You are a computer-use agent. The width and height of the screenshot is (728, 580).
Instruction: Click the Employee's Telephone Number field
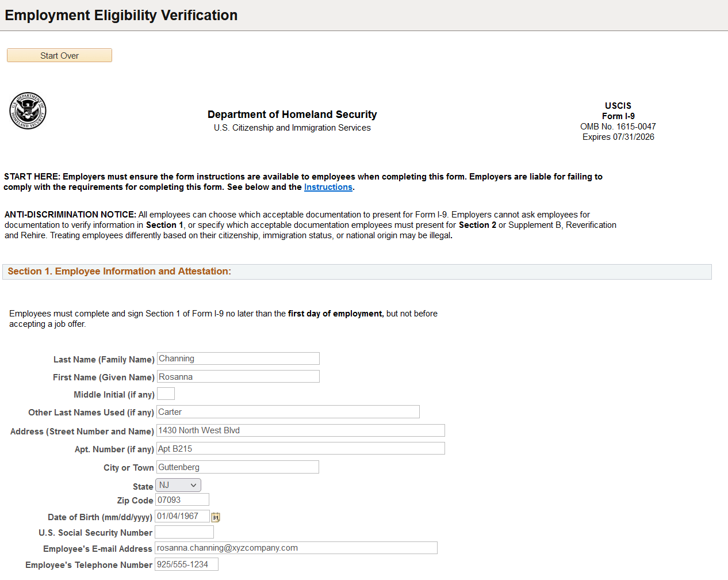click(x=186, y=564)
